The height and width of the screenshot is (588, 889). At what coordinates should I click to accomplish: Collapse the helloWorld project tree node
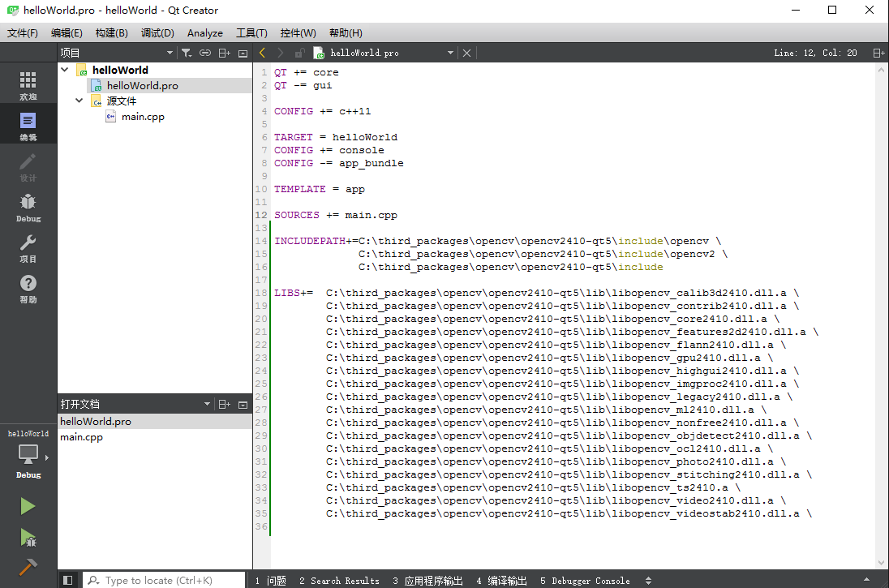click(x=65, y=70)
